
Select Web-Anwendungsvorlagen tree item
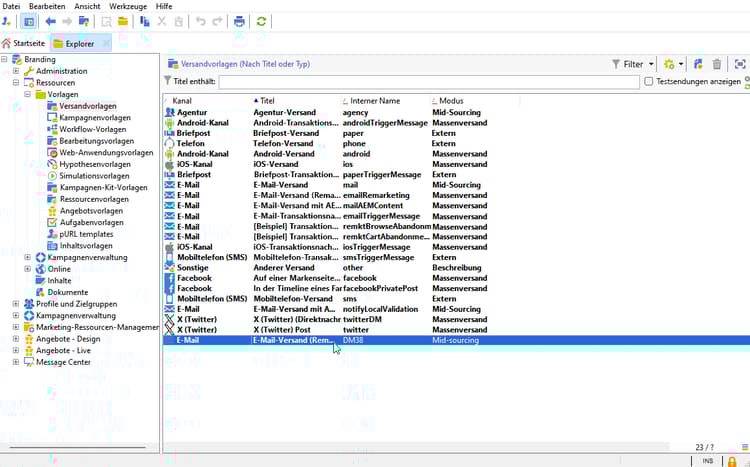[x=106, y=153]
